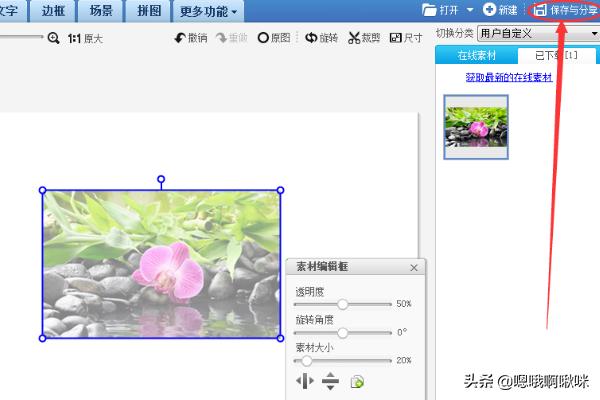
Task: Click the 获取最新的在线素材 link
Action: tap(509, 77)
